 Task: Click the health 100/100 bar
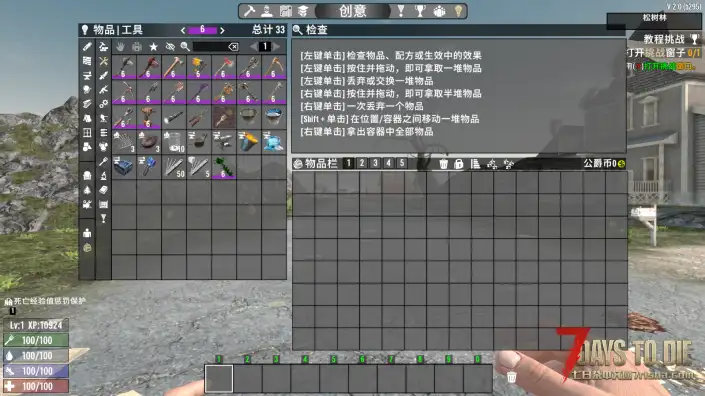click(x=36, y=386)
